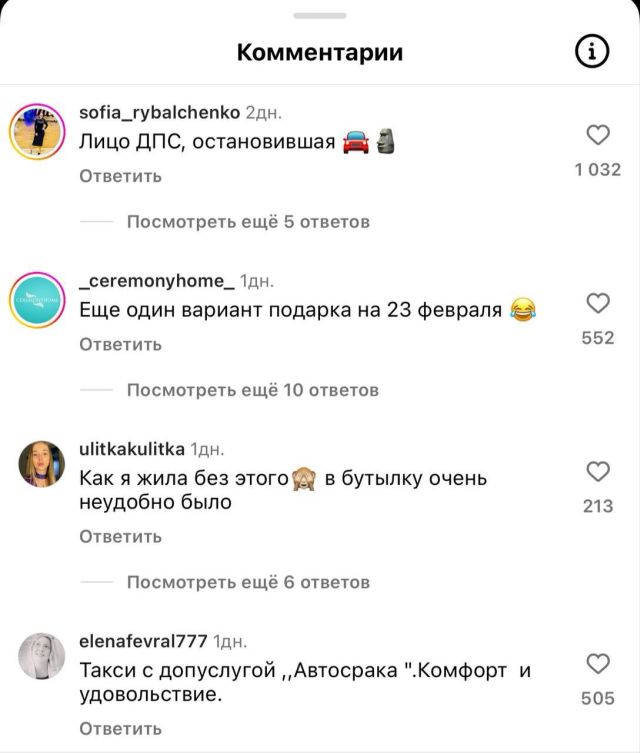Reply to ulitkakulitka via Ответить

coord(121,536)
